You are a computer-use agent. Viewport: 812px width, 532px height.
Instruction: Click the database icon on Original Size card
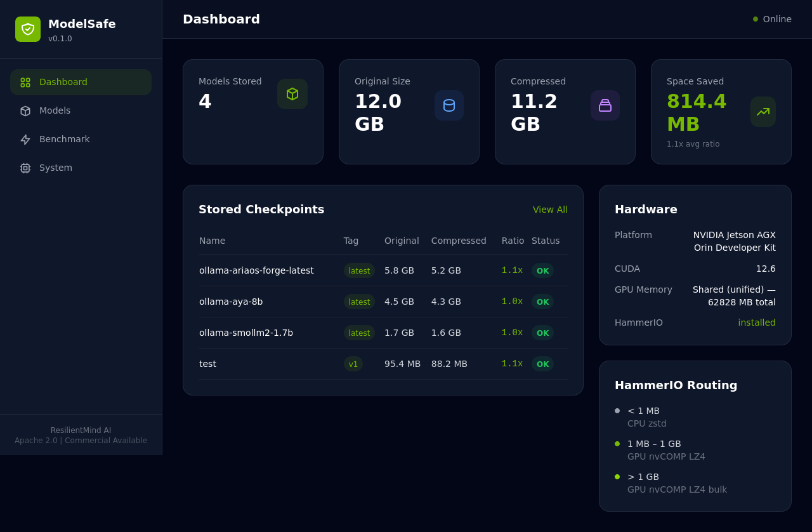449,105
